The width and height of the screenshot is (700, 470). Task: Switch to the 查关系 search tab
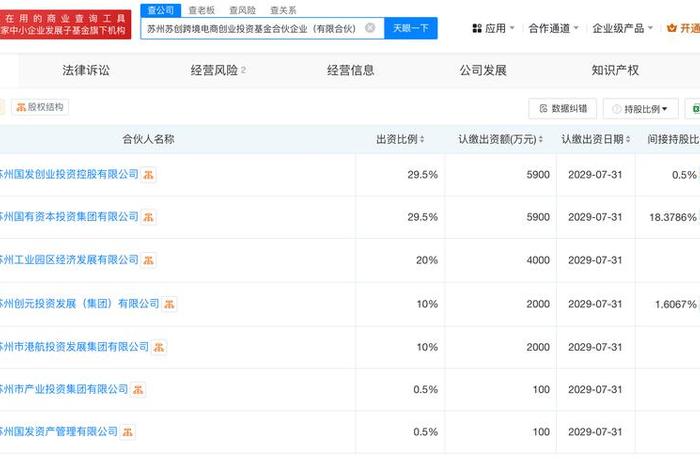pyautogui.click(x=283, y=10)
